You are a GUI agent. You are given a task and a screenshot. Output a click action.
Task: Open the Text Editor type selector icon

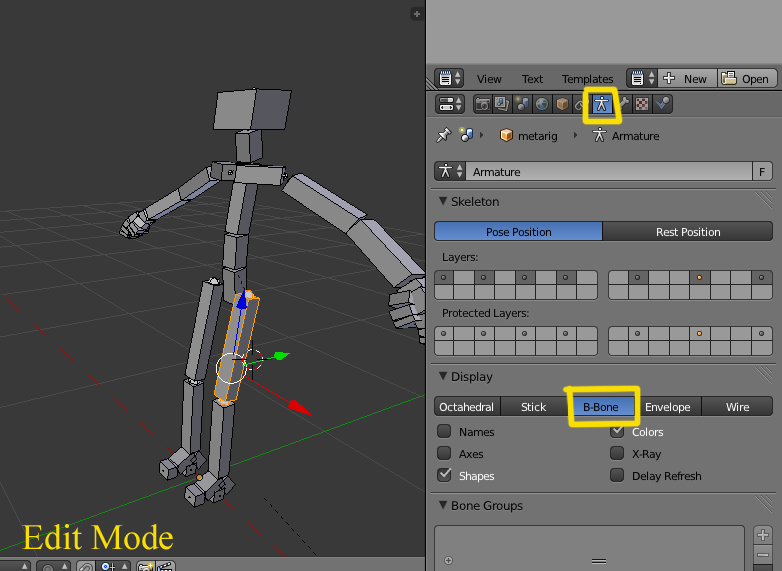tap(449, 79)
